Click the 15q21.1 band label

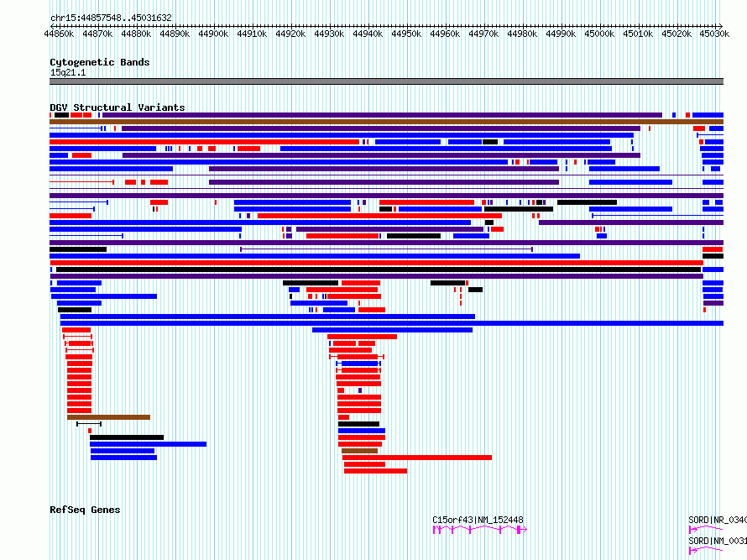pyautogui.click(x=68, y=72)
